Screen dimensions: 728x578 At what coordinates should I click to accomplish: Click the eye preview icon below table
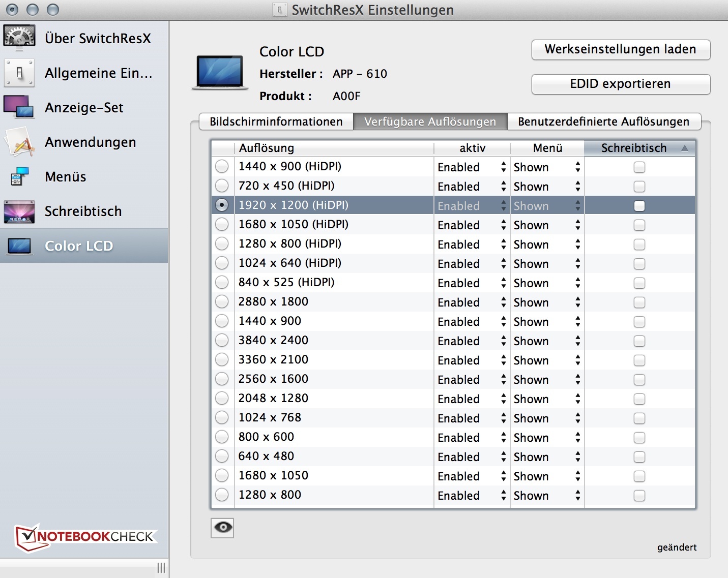point(222,528)
